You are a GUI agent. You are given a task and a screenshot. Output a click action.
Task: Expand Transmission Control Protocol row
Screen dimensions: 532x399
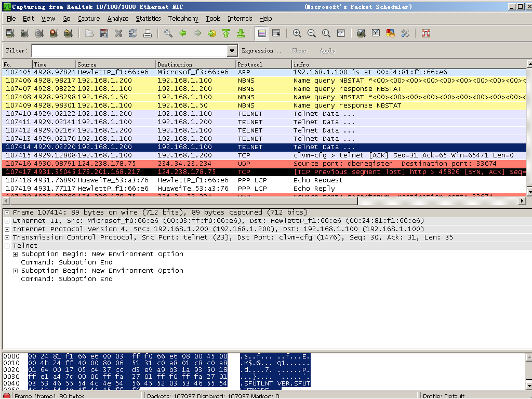[7, 237]
